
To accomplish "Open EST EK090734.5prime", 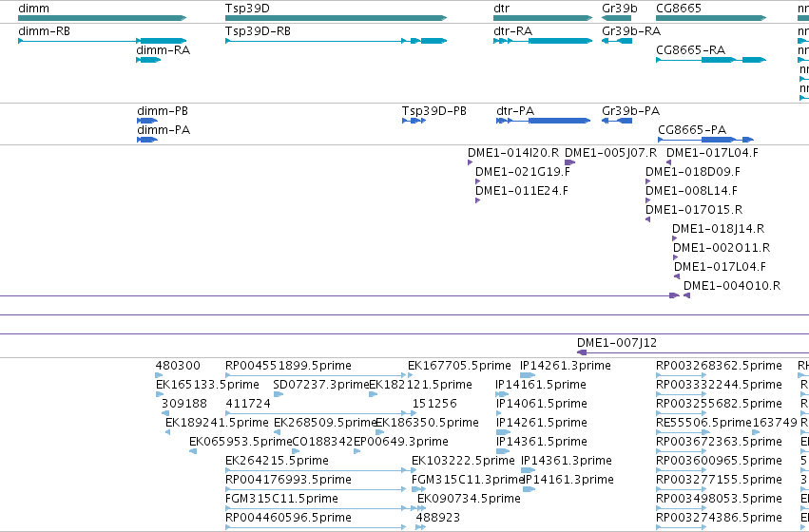I will click(x=469, y=499).
